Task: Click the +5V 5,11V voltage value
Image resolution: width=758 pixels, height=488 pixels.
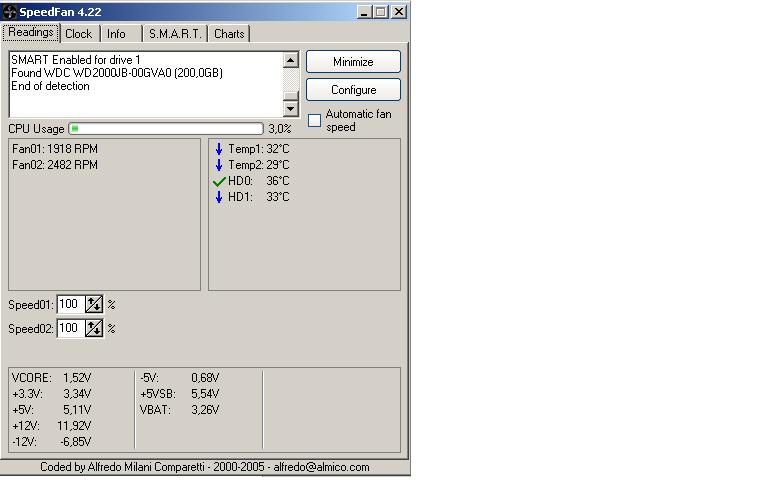Action: pos(77,410)
